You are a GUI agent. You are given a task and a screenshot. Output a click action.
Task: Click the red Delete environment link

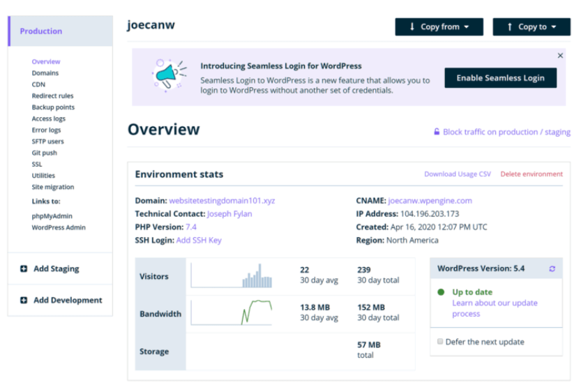[532, 174]
